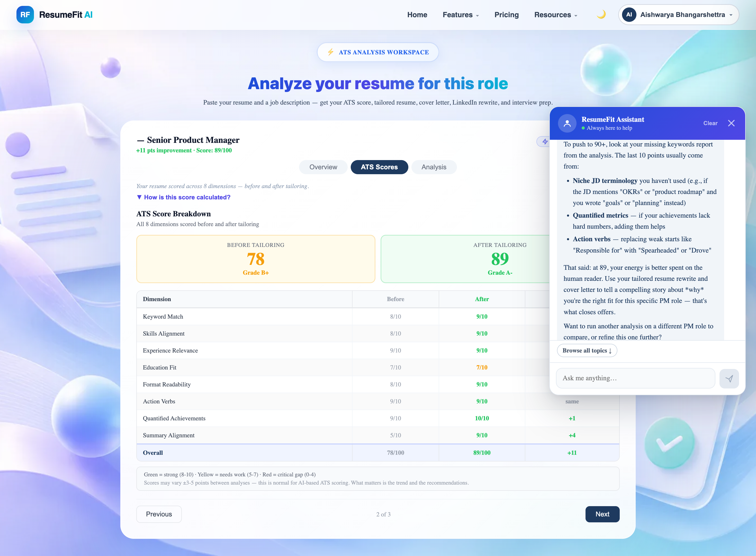Click the lightning bolt badge icon

click(x=331, y=52)
